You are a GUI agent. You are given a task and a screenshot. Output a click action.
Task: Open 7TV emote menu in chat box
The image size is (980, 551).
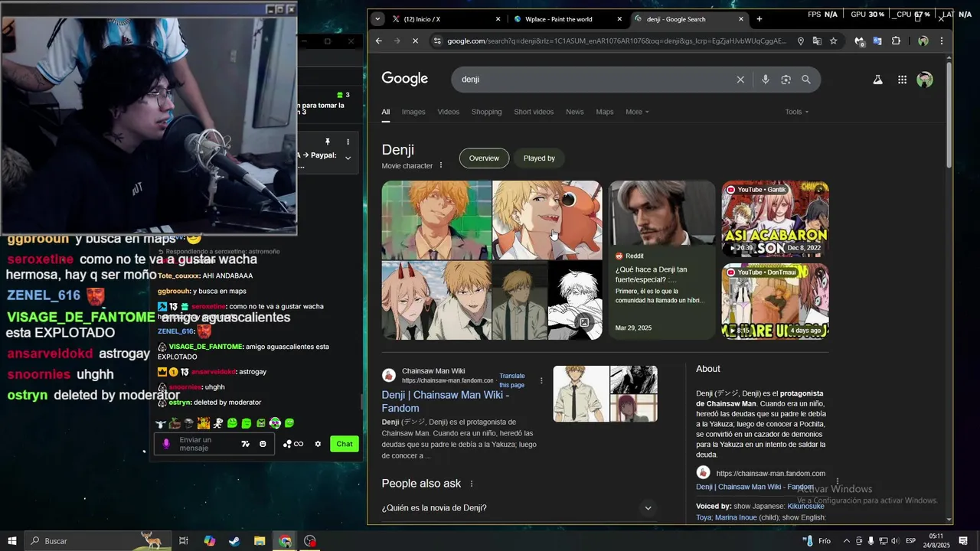coord(245,444)
